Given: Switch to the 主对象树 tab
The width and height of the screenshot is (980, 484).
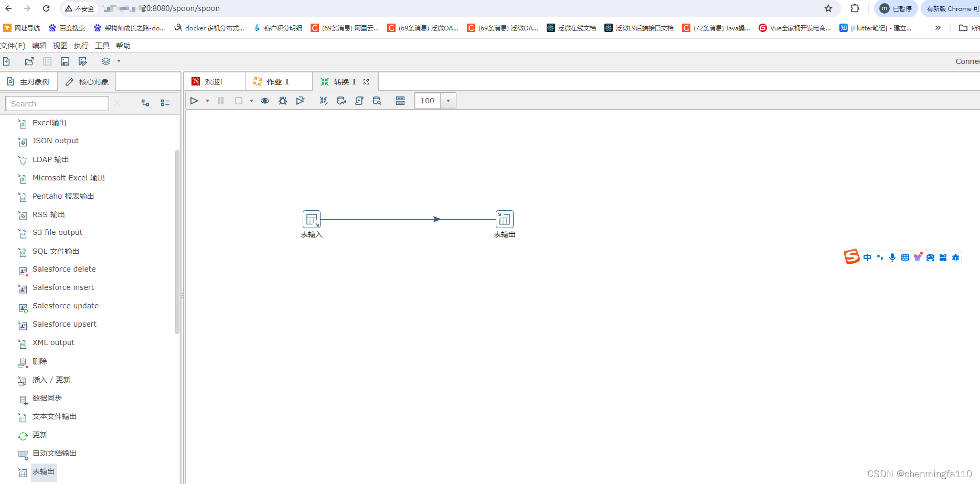Looking at the screenshot, I should coord(29,81).
